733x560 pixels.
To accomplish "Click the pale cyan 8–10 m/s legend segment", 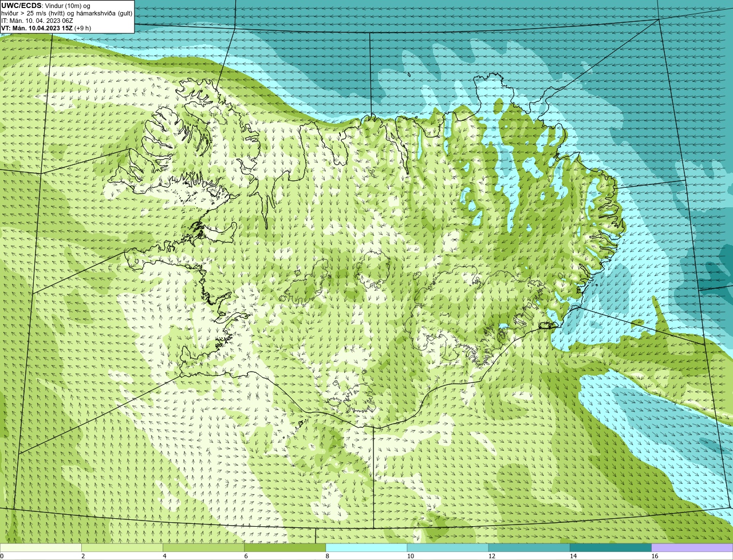I will click(366, 547).
